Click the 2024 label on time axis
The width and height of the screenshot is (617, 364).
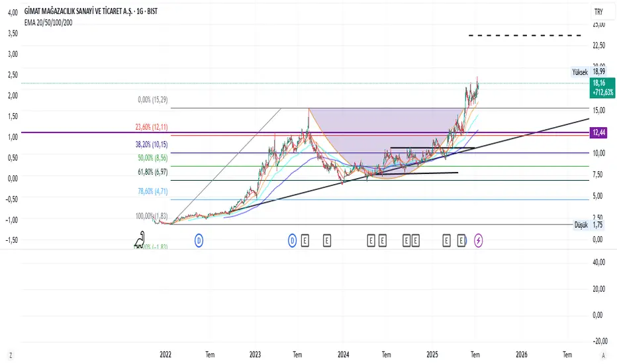tap(343, 355)
